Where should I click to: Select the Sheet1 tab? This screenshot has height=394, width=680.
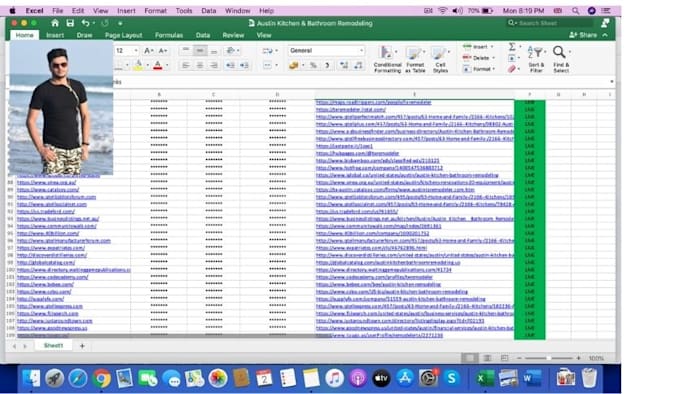point(53,345)
